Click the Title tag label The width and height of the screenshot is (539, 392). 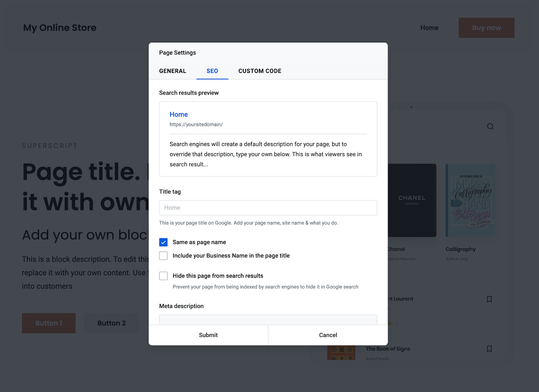point(170,192)
